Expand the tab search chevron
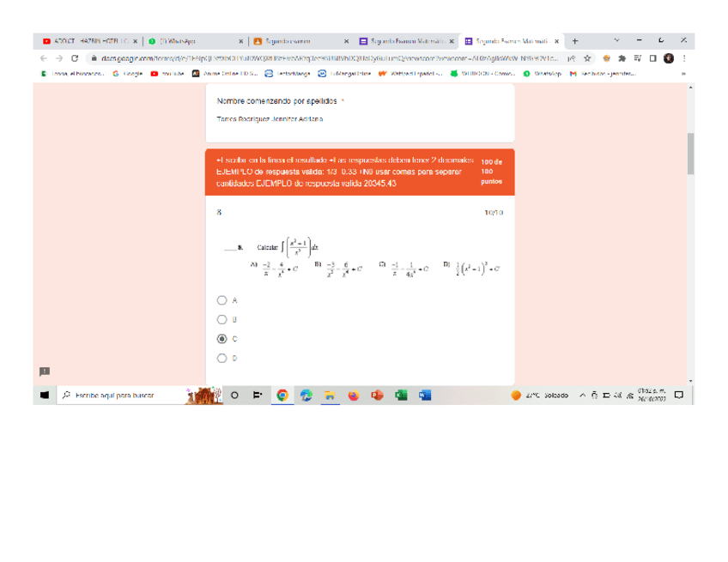This screenshot has width=728, height=562. click(616, 40)
